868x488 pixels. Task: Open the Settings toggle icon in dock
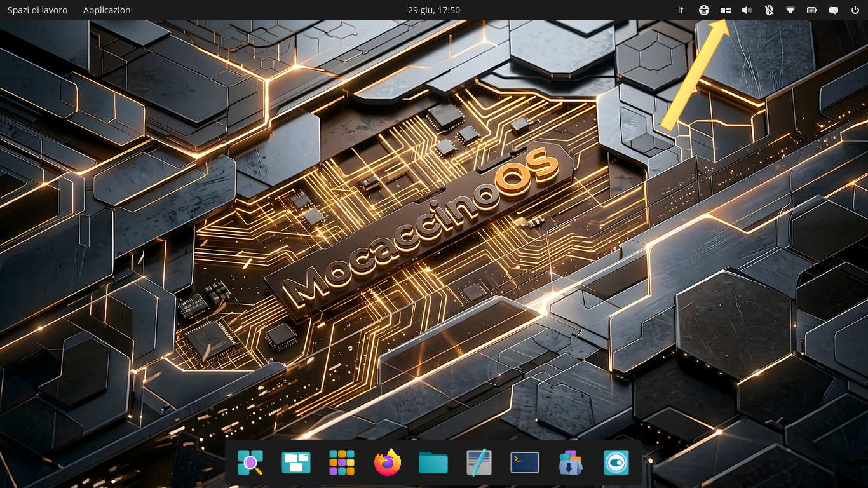click(x=616, y=463)
